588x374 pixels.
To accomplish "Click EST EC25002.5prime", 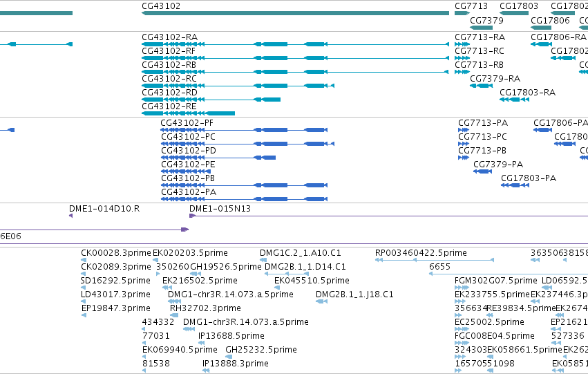I will [489, 323].
